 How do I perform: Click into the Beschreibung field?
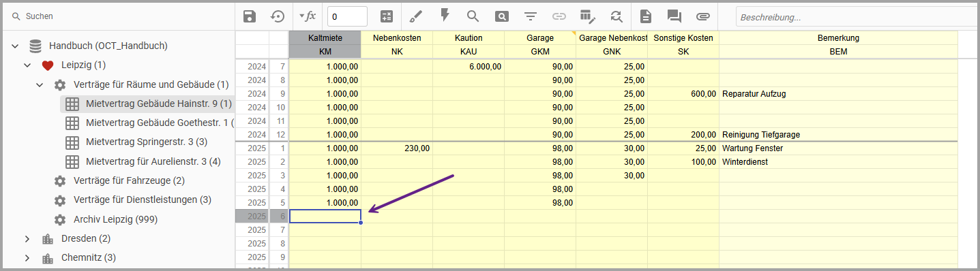tap(856, 17)
